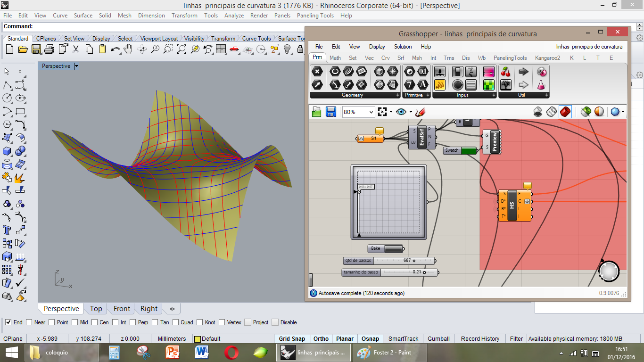Click the Print icon in Standard toolbar
The image size is (644, 362).
[49, 49]
